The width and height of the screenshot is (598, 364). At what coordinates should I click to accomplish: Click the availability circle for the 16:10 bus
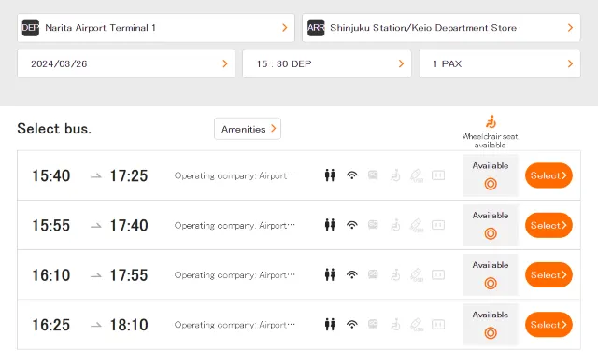tap(491, 284)
